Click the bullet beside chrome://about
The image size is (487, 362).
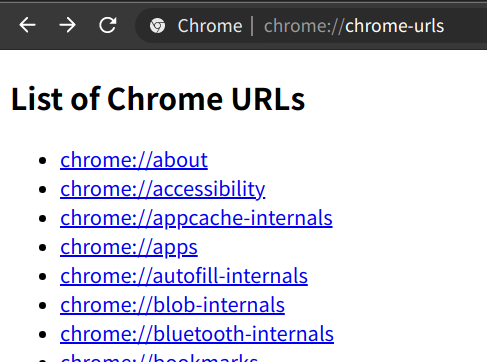[42, 160]
